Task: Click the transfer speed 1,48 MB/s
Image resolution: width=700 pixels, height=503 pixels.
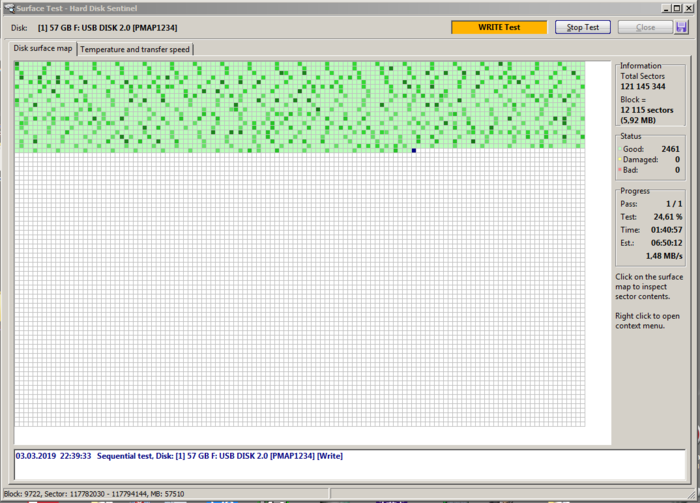Action: 664,256
